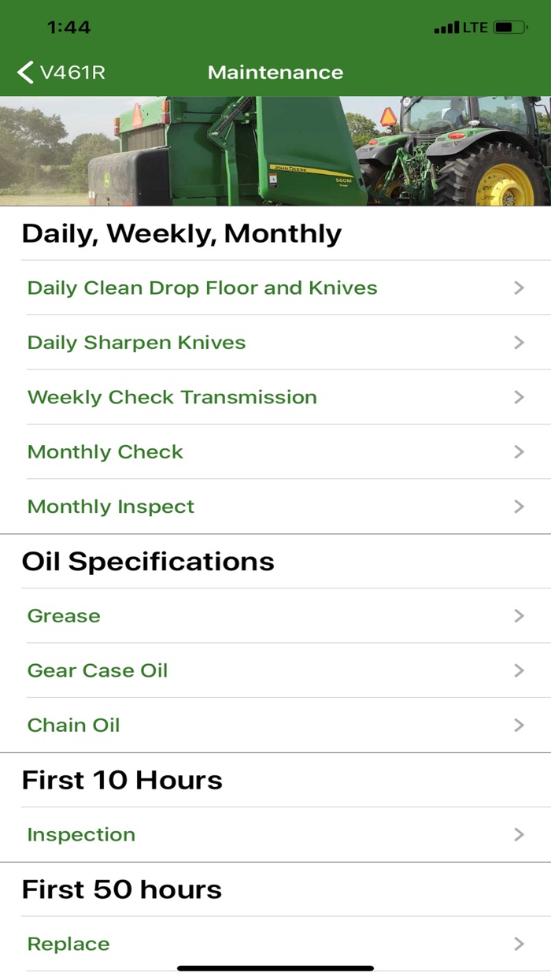Open Grease oil specification

[x=64, y=616]
